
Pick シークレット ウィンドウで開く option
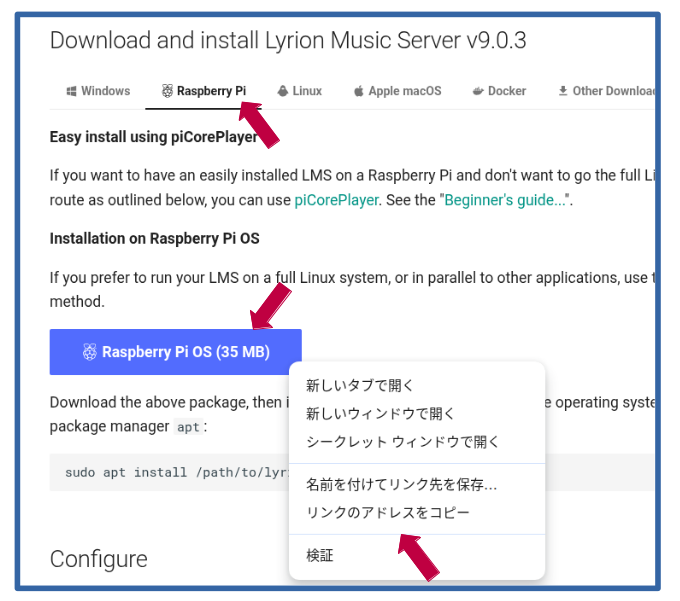tap(402, 441)
